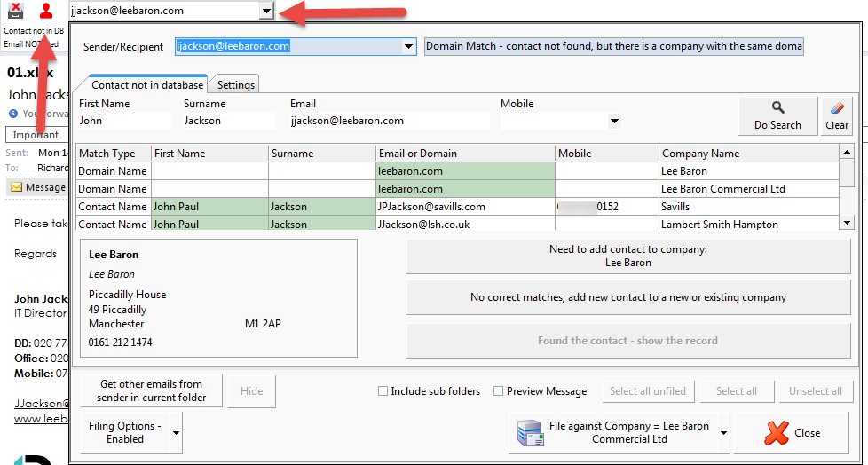Expand the Sender/Recipient combo box
The width and height of the screenshot is (868, 465).
(x=408, y=46)
